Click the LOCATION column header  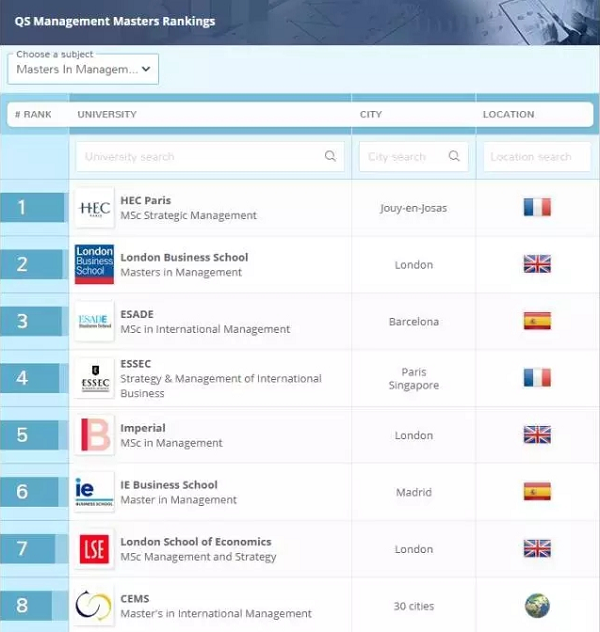[x=508, y=114]
